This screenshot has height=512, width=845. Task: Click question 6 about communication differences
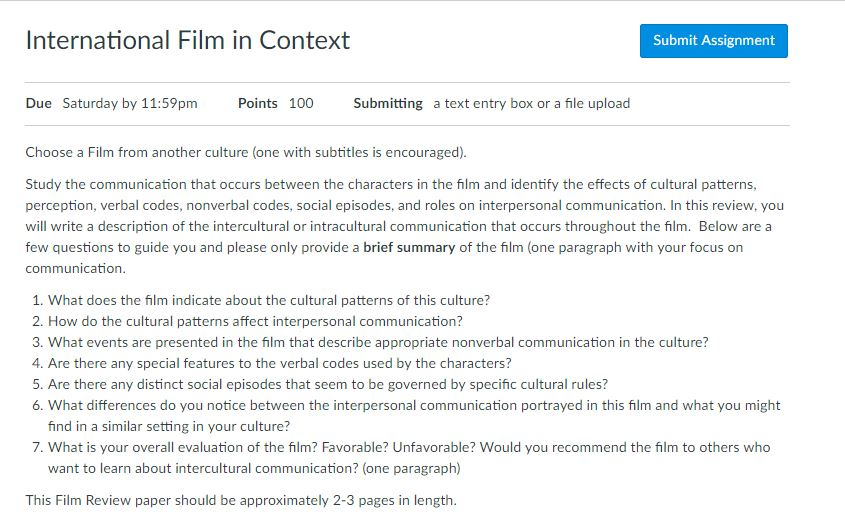pos(414,416)
